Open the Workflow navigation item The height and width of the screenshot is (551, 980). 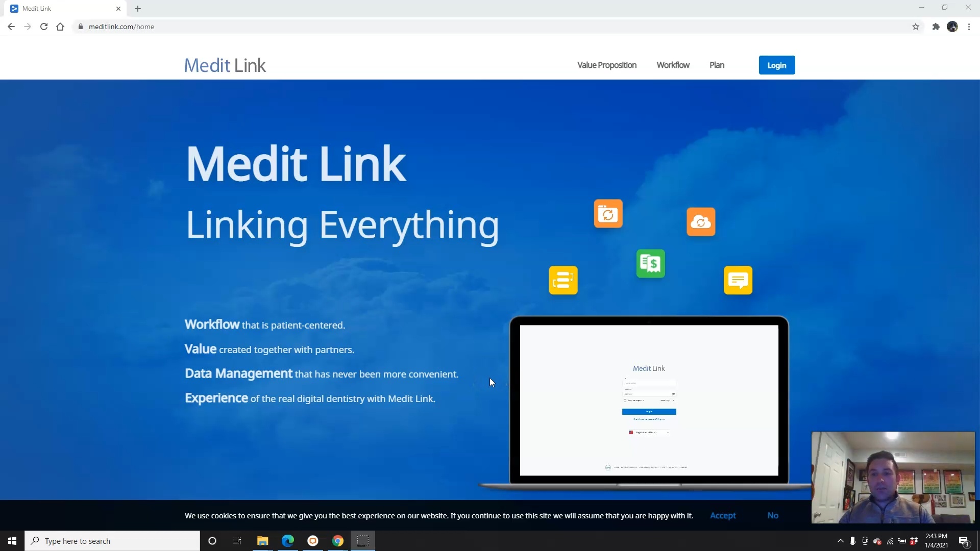coord(673,65)
